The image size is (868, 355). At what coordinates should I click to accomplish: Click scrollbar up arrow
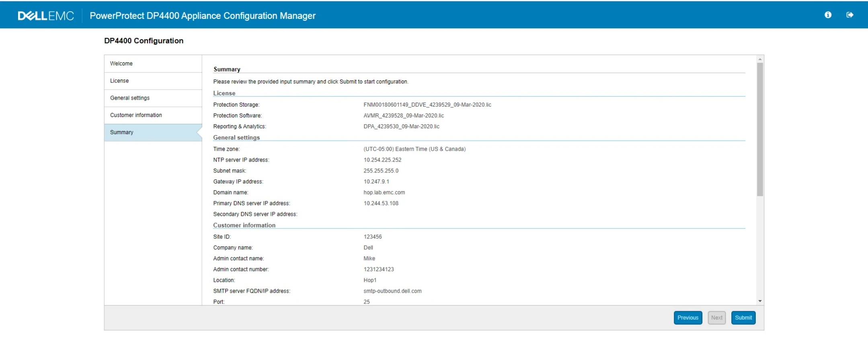click(x=760, y=59)
